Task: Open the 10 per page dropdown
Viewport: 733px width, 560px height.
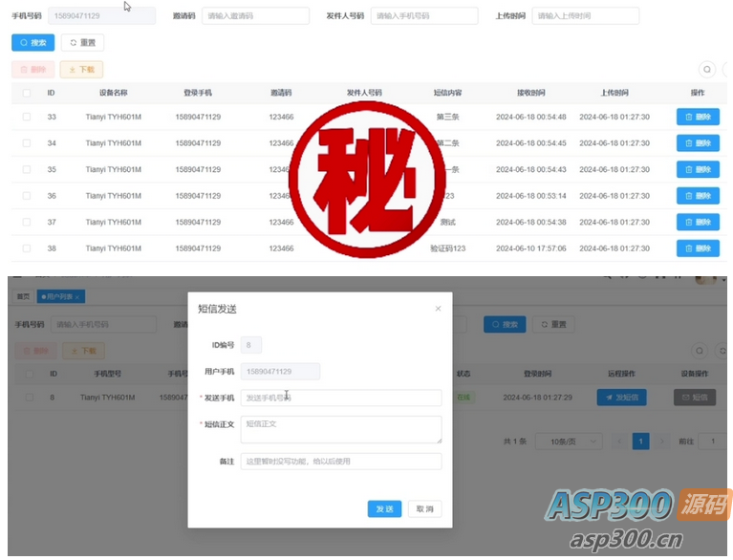Action: (x=569, y=442)
